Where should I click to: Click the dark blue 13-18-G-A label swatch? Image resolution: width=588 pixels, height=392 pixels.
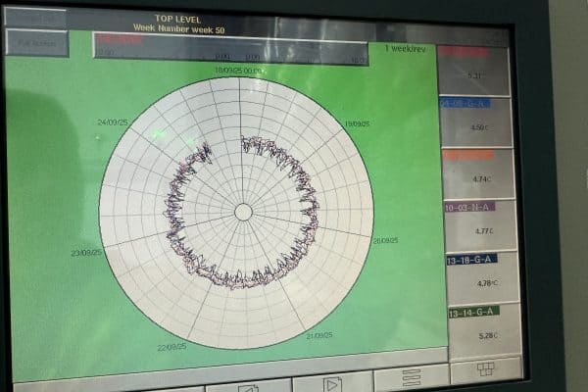(471, 259)
